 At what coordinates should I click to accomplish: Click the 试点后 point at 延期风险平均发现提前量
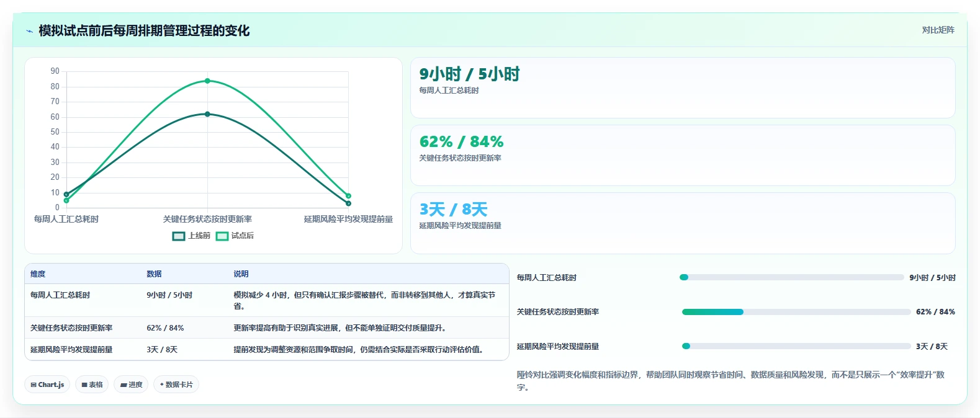pos(348,196)
